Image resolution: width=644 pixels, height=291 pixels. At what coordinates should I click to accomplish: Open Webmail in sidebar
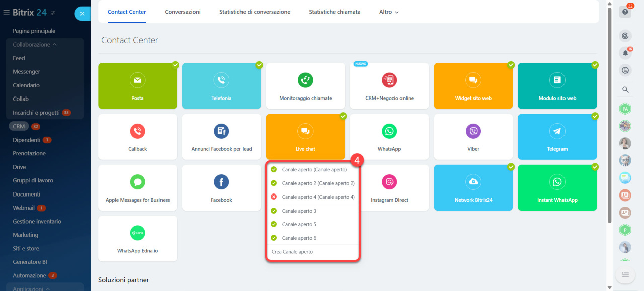coord(24,208)
